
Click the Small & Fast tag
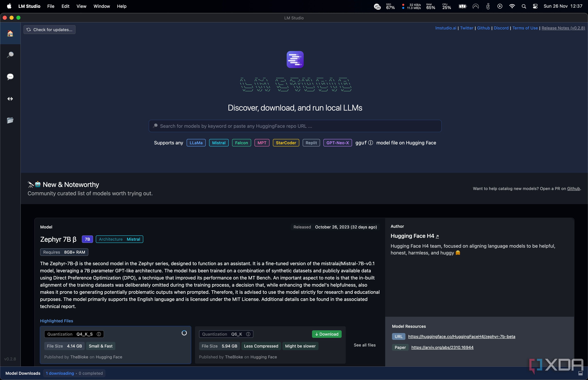click(x=101, y=346)
